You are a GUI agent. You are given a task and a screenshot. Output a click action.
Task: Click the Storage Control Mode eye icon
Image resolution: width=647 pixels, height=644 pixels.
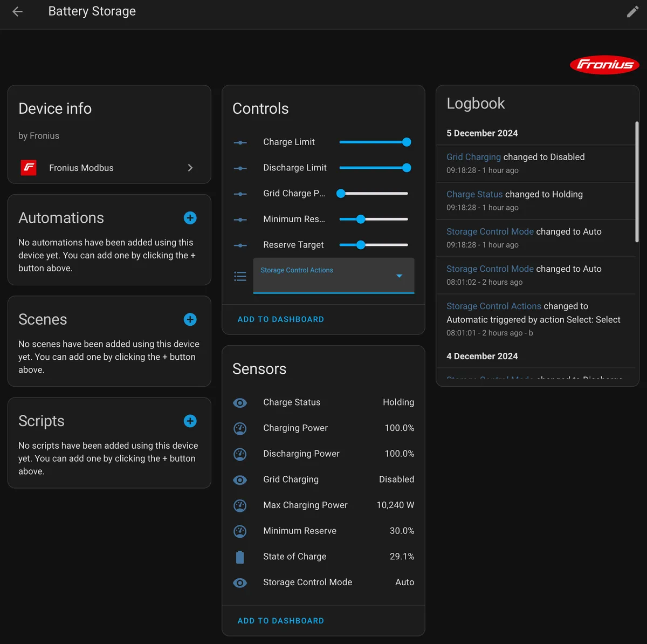point(240,583)
